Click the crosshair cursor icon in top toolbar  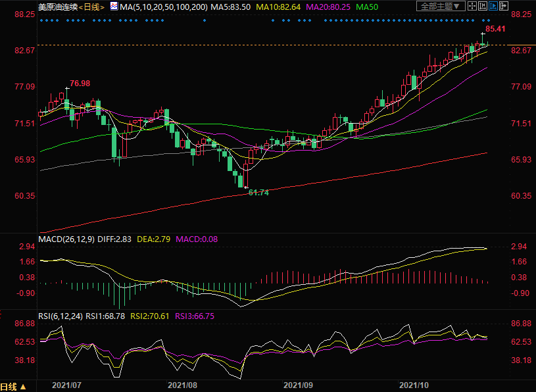point(472,6)
